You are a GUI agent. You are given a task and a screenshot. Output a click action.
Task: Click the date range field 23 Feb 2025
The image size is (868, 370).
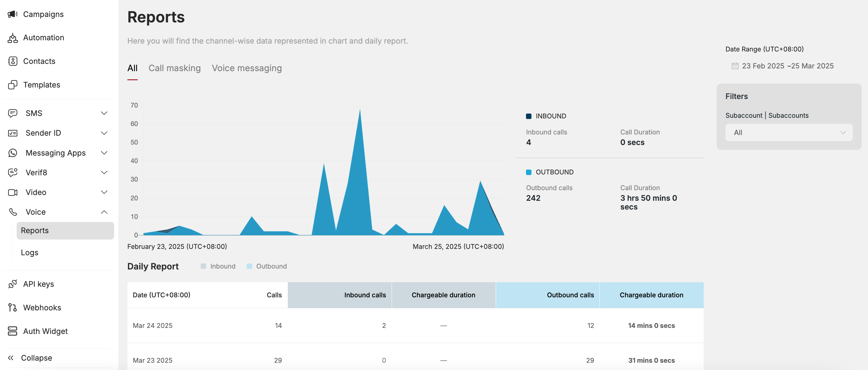coord(763,66)
